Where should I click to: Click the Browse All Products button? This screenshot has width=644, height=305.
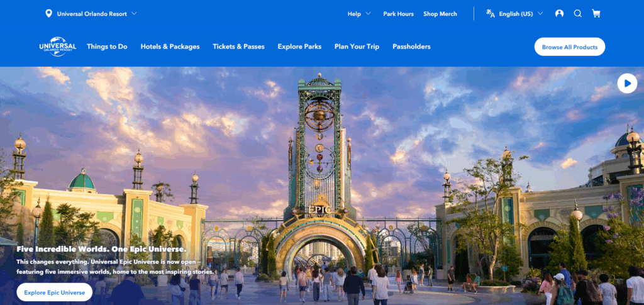(569, 47)
